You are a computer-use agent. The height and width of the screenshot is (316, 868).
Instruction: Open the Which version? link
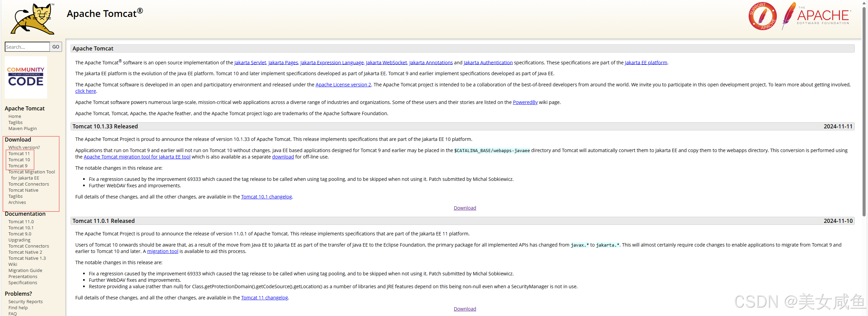click(x=24, y=147)
